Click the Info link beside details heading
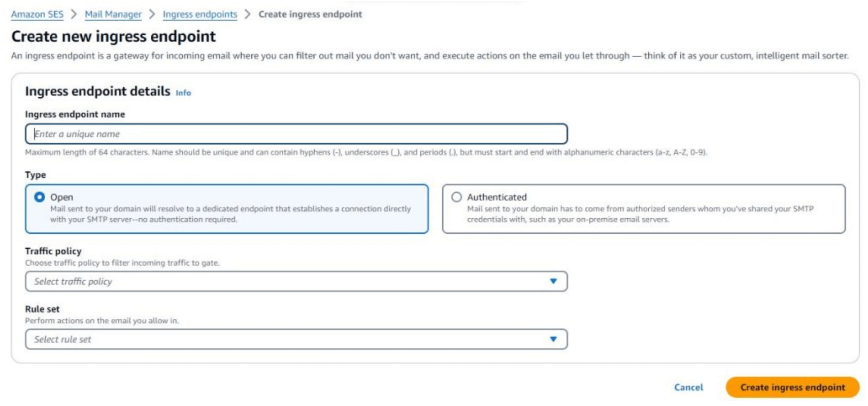Image resolution: width=868 pixels, height=406 pixels. 183,93
